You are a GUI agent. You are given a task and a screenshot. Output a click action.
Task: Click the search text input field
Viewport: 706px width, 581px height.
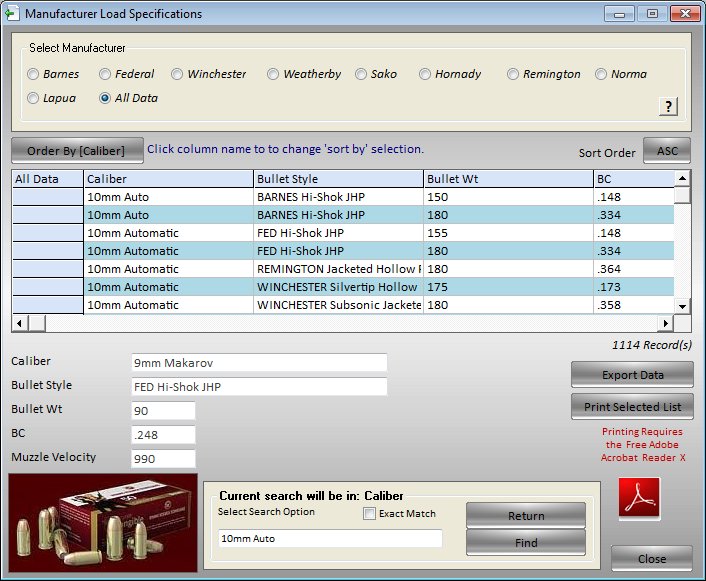tap(330, 539)
